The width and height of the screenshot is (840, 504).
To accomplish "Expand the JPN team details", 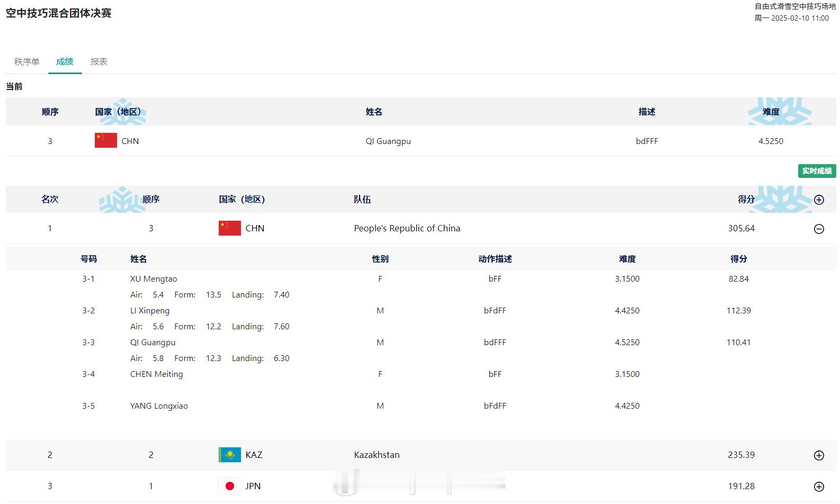I will pos(819,487).
